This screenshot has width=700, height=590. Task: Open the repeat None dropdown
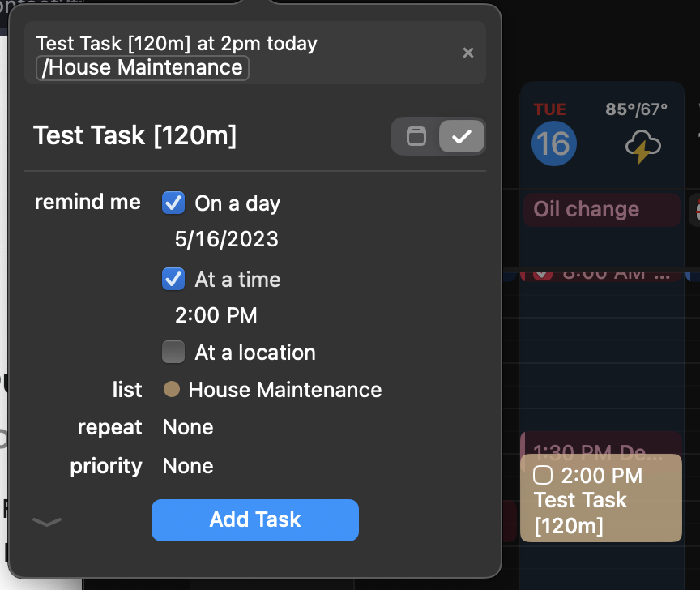pyautogui.click(x=188, y=427)
